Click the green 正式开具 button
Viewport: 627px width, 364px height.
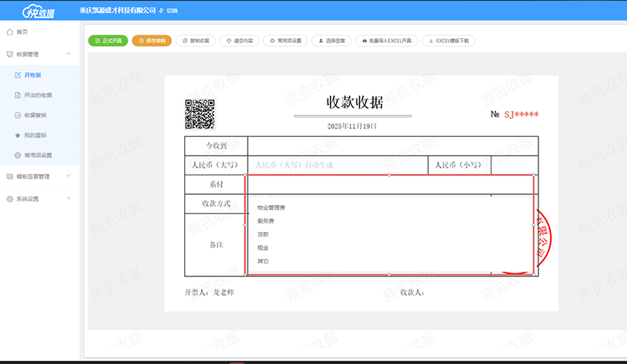click(107, 40)
